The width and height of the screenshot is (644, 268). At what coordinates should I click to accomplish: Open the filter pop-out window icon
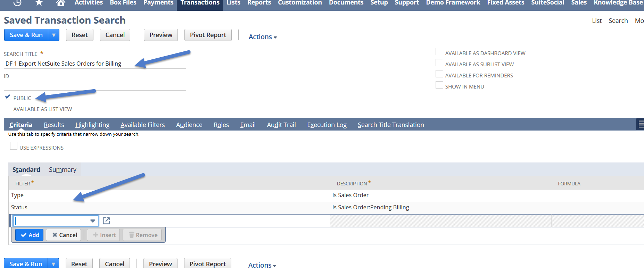(106, 221)
